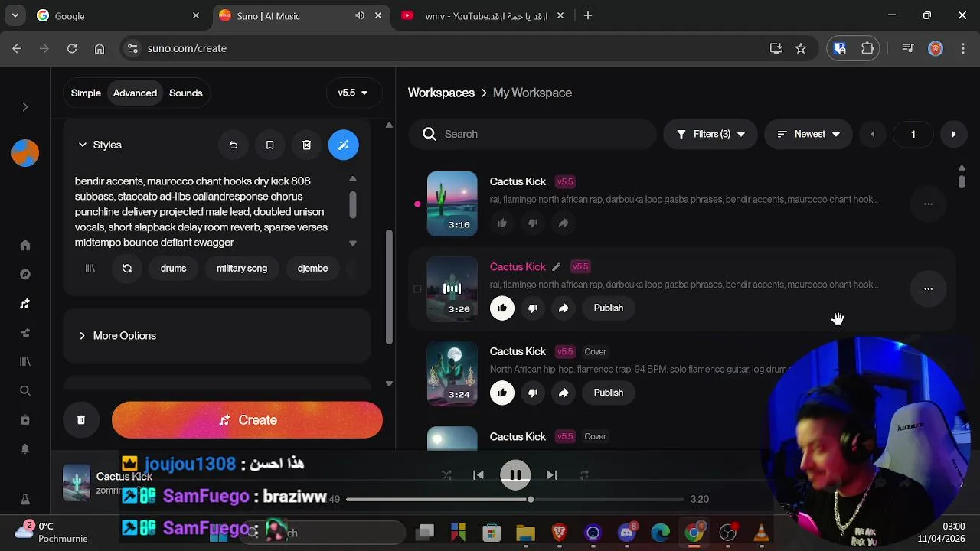The width and height of the screenshot is (980, 551).
Task: Like the Cactus Kick 3:20 song
Action: pyautogui.click(x=502, y=308)
